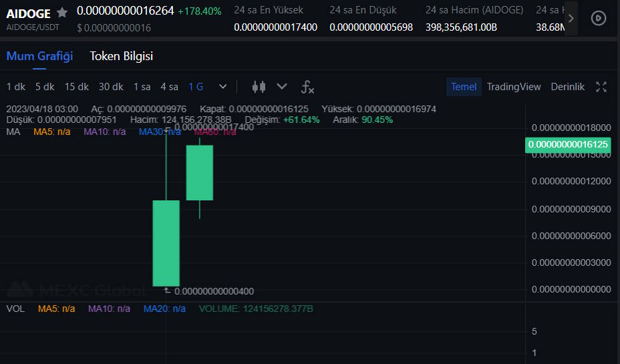
Task: Select the 1 sa interval
Action: pyautogui.click(x=142, y=87)
